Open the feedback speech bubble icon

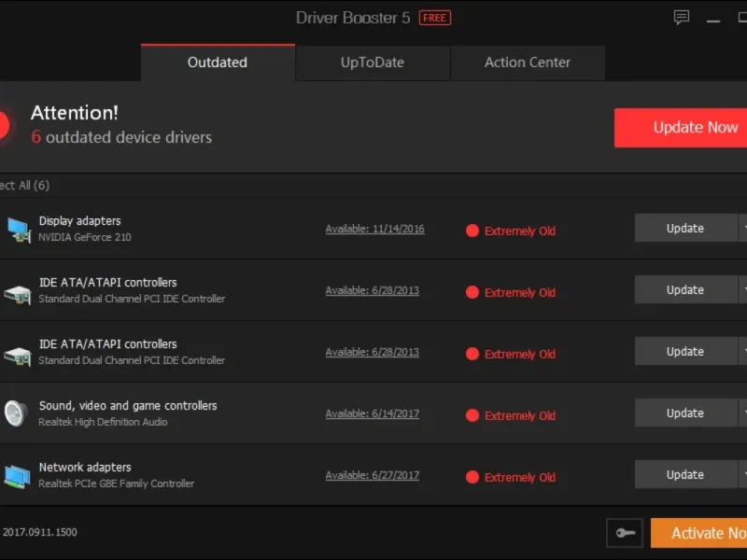(682, 18)
